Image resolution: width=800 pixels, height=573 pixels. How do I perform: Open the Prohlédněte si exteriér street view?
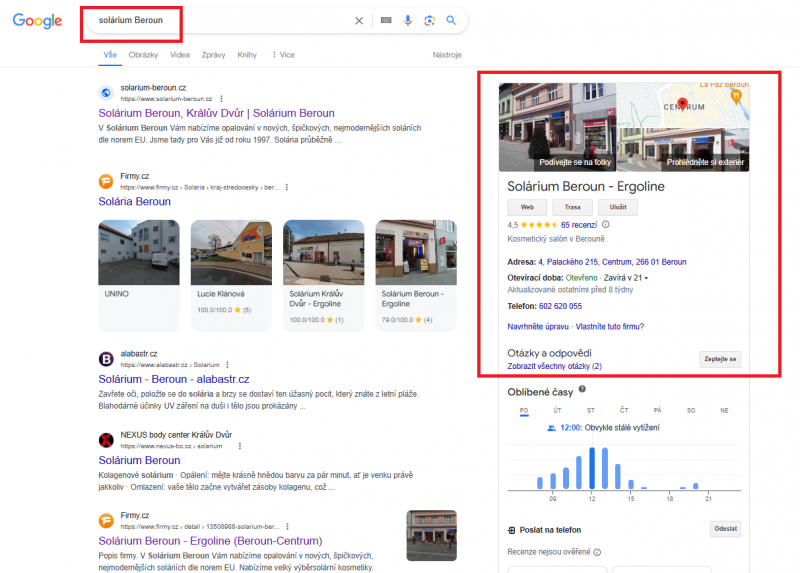(684, 150)
